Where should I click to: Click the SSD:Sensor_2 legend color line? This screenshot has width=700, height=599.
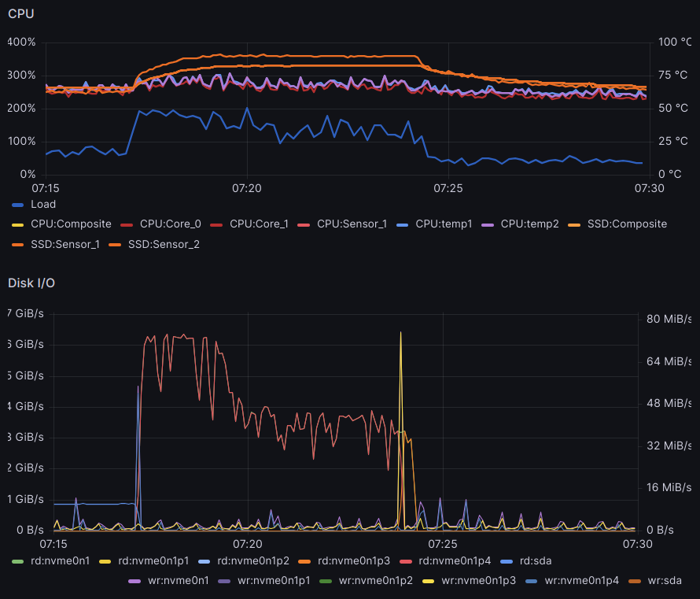click(x=116, y=245)
